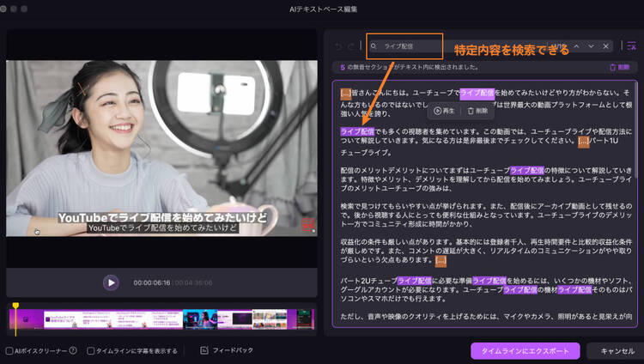Jump to previous search match arrow
Image resolution: width=644 pixels, height=364 pixels.
[577, 46]
